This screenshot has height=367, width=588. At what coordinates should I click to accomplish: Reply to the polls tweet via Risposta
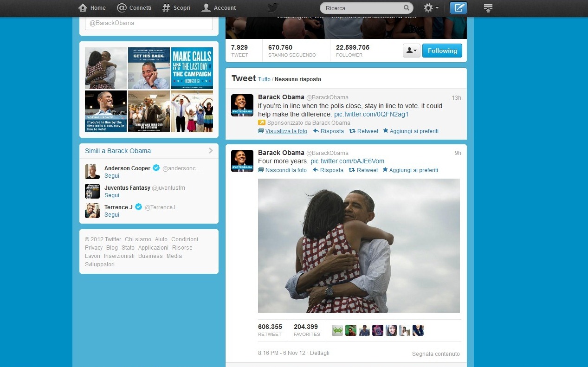click(x=329, y=131)
